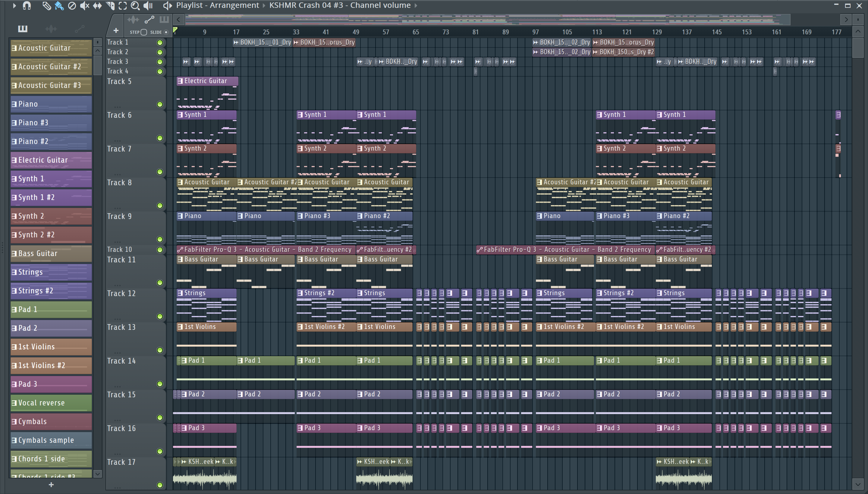Click the speaker icon before Playlist title
The height and width of the screenshot is (494, 868).
coord(167,5)
